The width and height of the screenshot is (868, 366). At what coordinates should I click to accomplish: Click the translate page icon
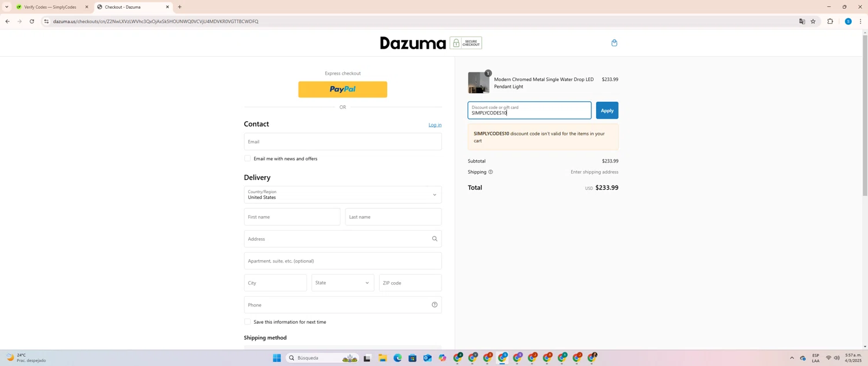pos(802,21)
